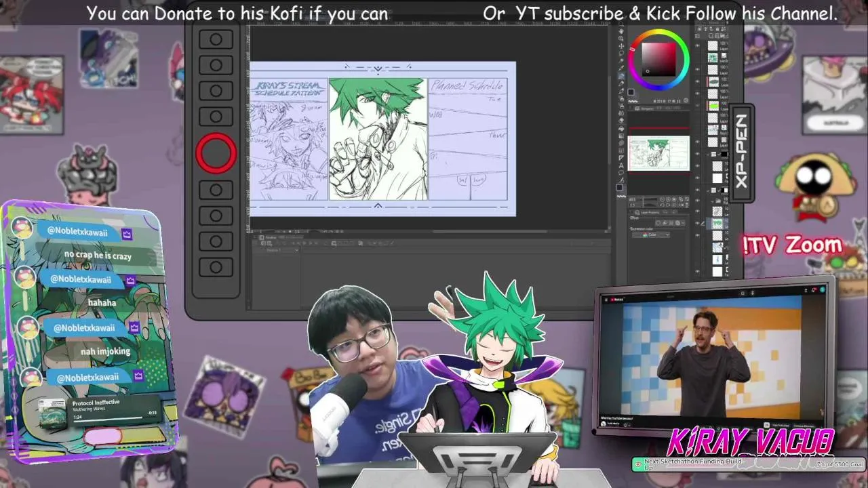Select the Zoom magnifier tool in Clip Studio
This screenshot has height=488, width=868.
(621, 24)
